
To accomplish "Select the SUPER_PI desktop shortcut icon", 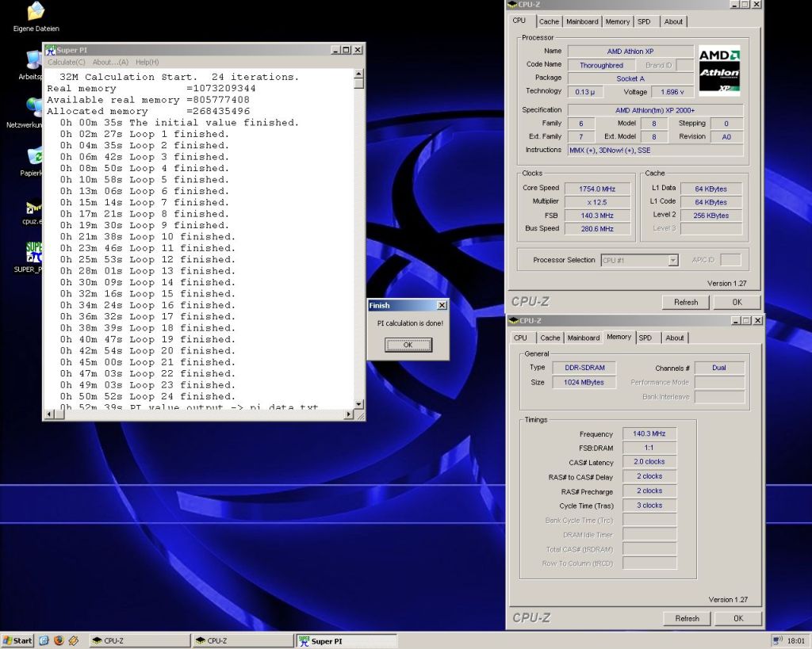I will pyautogui.click(x=34, y=252).
